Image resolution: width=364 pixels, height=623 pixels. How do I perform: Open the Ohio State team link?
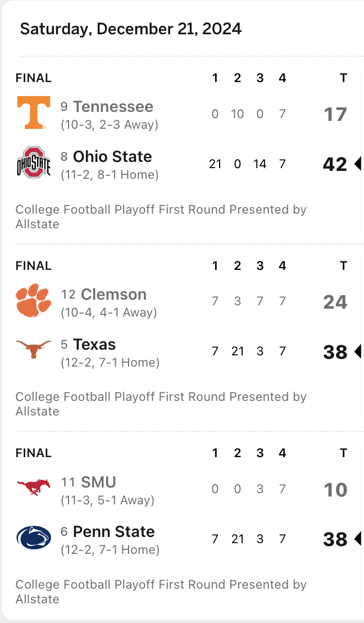coord(112,156)
